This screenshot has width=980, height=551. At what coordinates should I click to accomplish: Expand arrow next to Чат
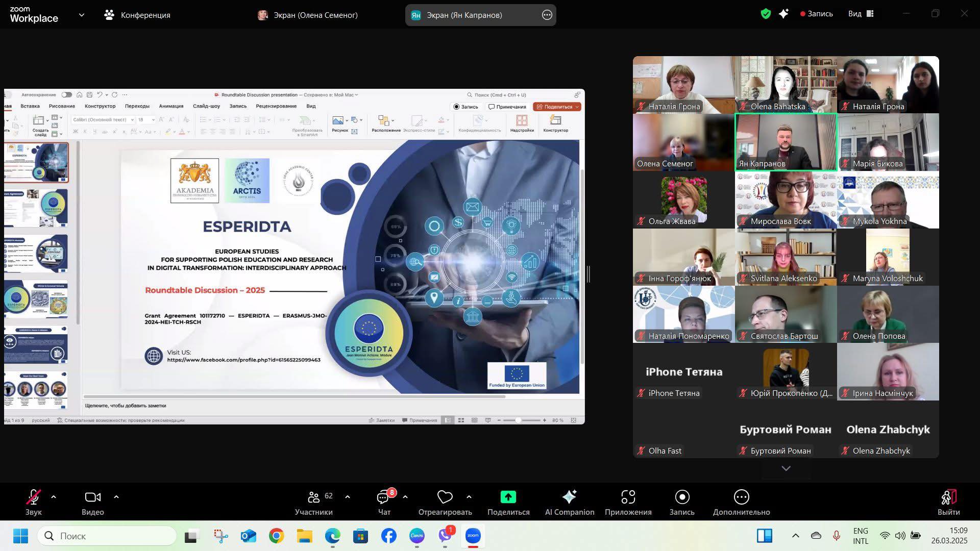coord(405,497)
